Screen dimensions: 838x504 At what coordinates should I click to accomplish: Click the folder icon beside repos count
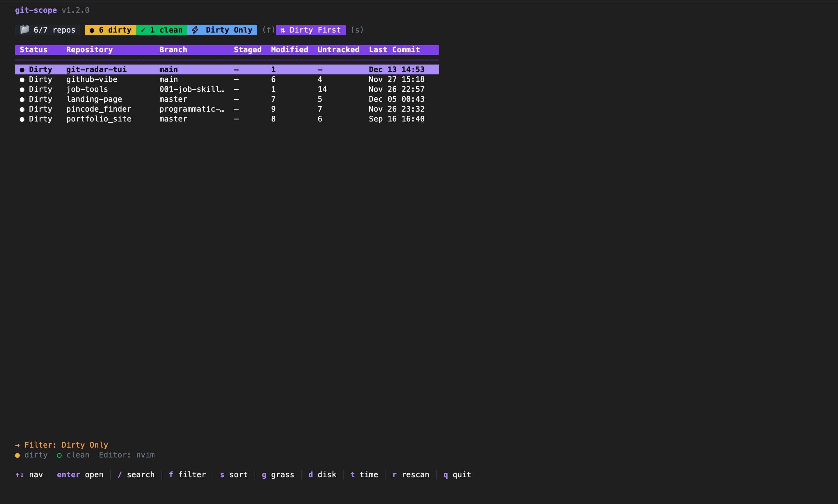tap(24, 30)
